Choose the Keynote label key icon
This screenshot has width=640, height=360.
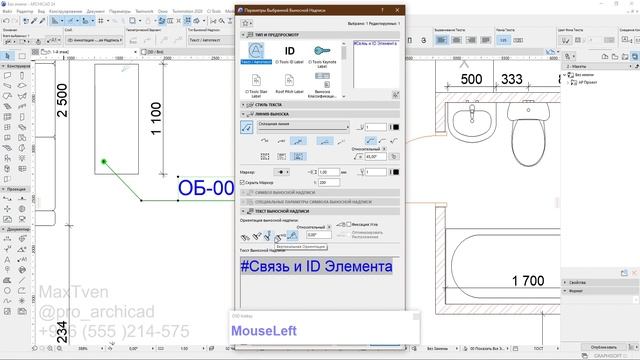[x=322, y=51]
